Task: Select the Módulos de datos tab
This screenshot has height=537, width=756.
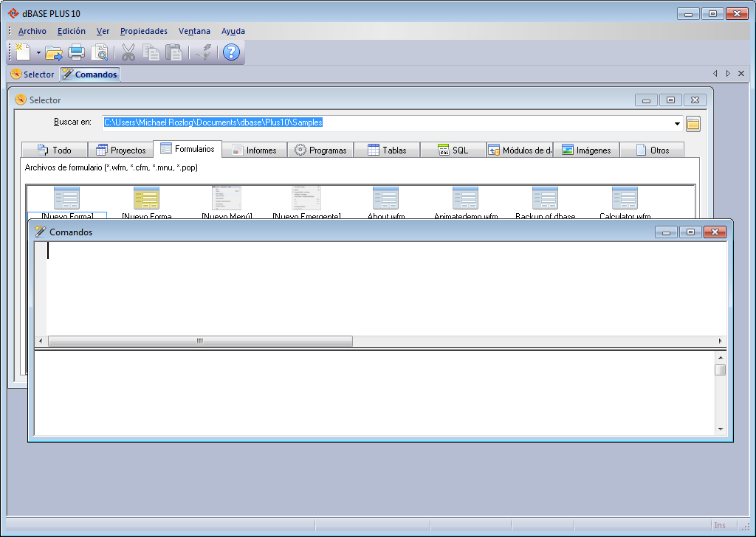Action: pos(520,150)
